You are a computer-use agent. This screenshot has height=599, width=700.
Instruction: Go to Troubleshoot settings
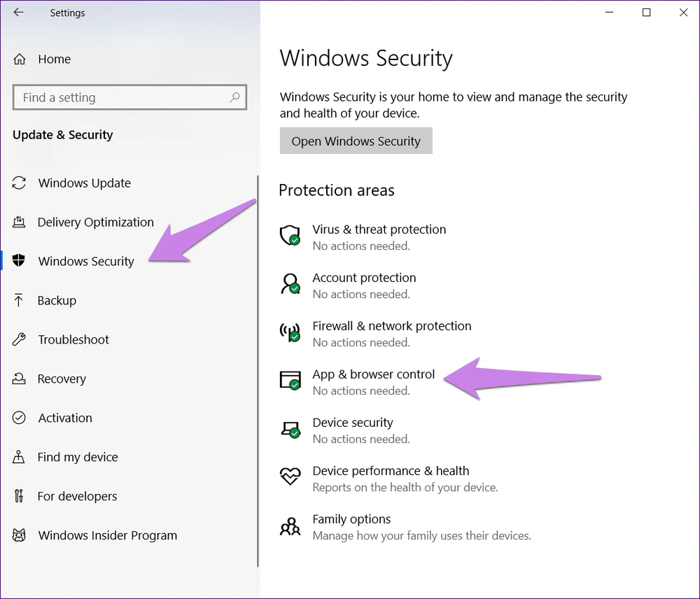coord(73,340)
